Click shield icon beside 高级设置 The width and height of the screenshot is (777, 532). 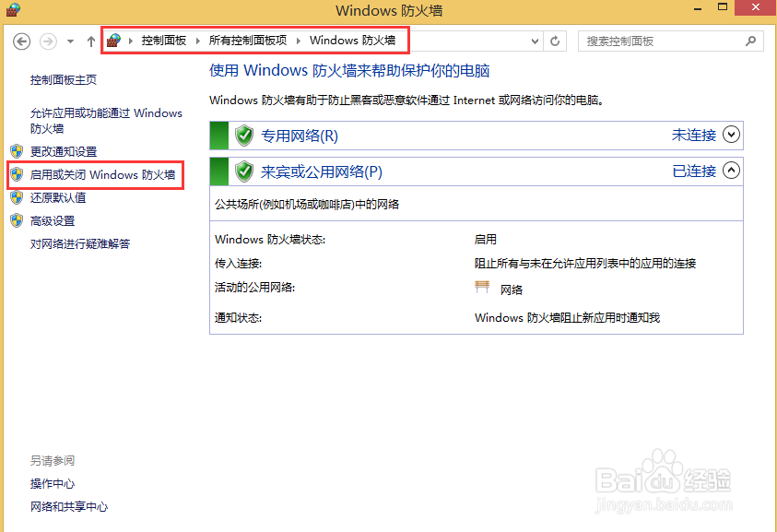17,220
